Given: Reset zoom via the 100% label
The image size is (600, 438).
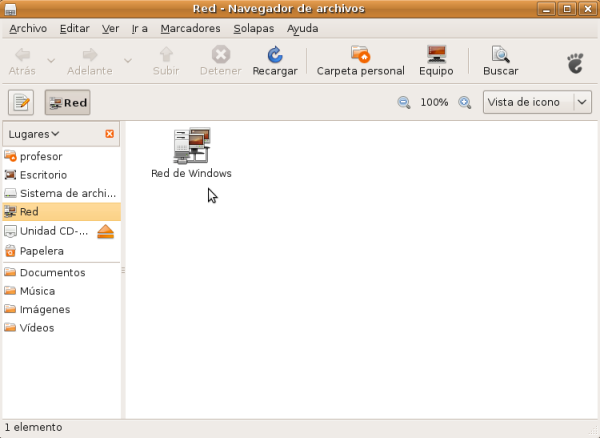Looking at the screenshot, I should click(434, 102).
